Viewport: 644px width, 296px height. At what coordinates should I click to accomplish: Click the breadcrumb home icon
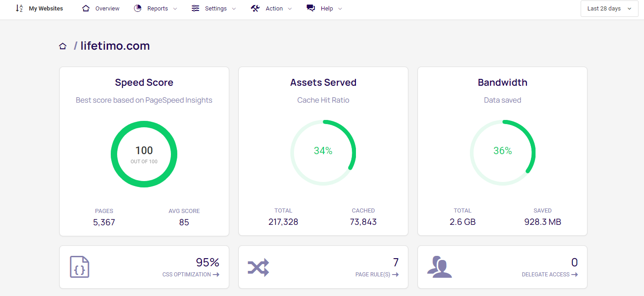pyautogui.click(x=62, y=45)
